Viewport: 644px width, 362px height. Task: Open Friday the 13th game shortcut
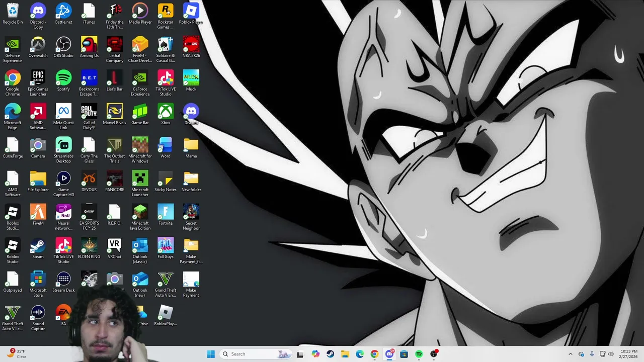[114, 16]
